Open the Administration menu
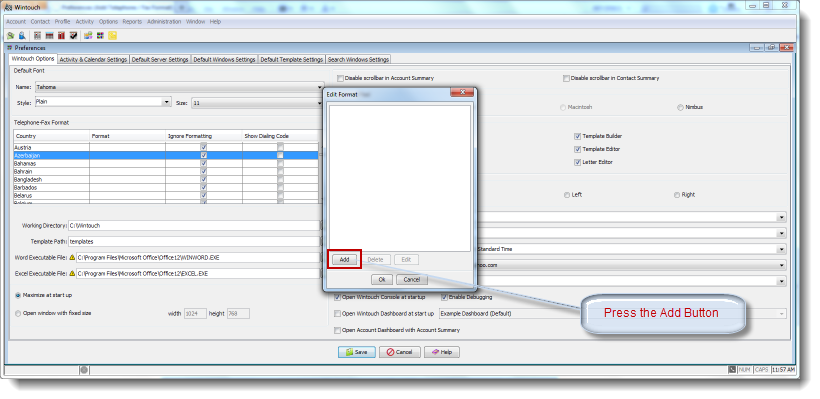Screen dimensions: 820x399 pyautogui.click(x=164, y=22)
